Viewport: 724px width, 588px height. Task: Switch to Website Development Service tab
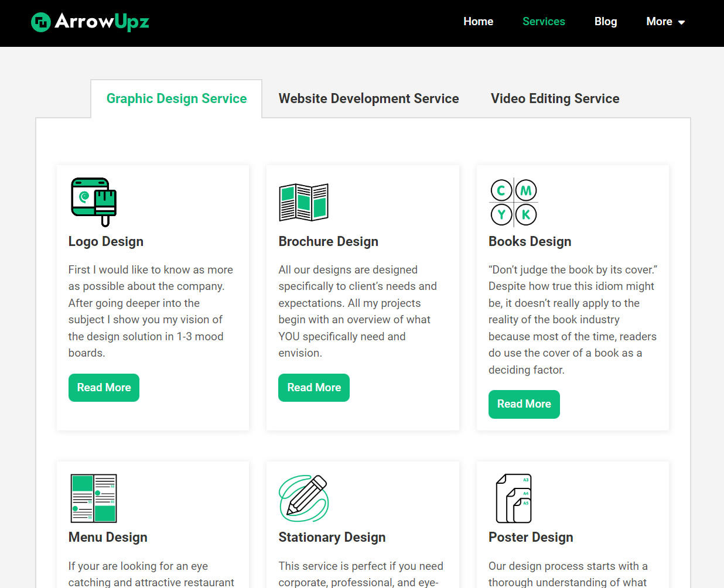(368, 98)
